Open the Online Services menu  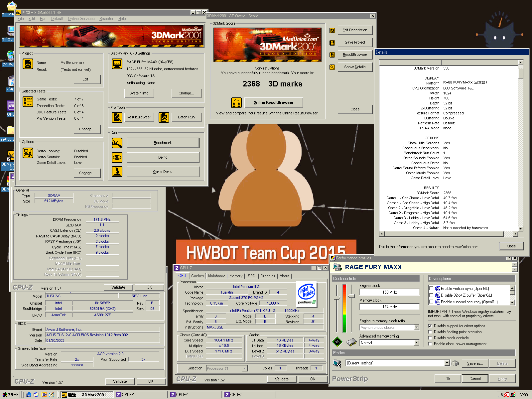[81, 19]
